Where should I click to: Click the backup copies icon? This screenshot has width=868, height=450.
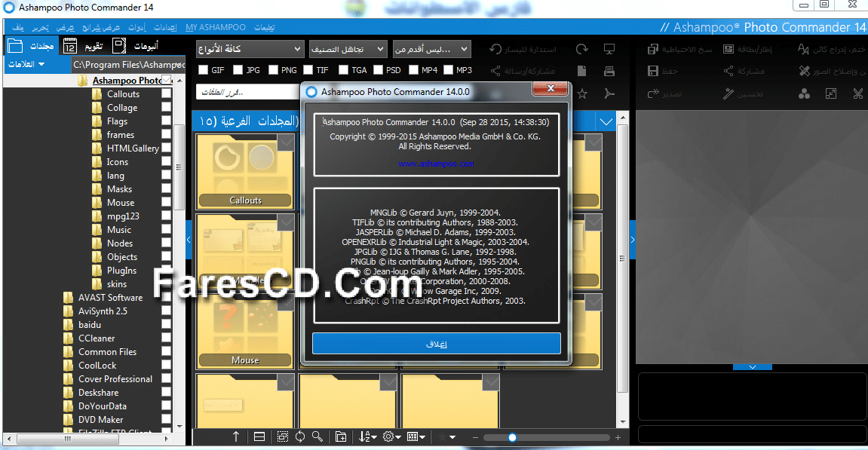pos(653,49)
